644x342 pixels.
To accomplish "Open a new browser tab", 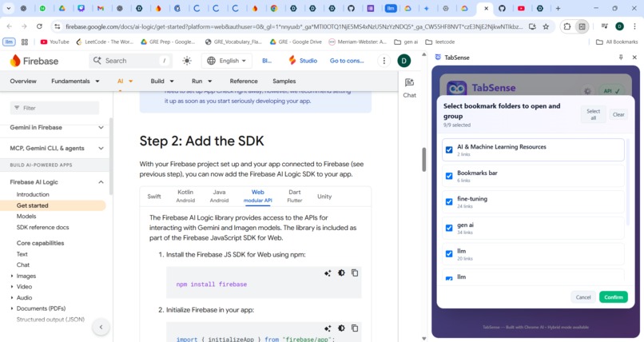I will click(x=558, y=8).
